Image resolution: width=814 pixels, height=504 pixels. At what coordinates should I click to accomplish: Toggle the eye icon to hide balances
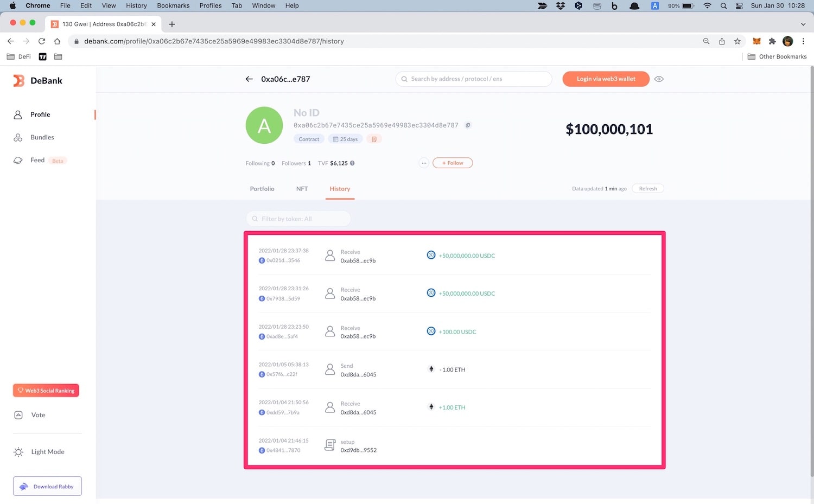click(659, 79)
